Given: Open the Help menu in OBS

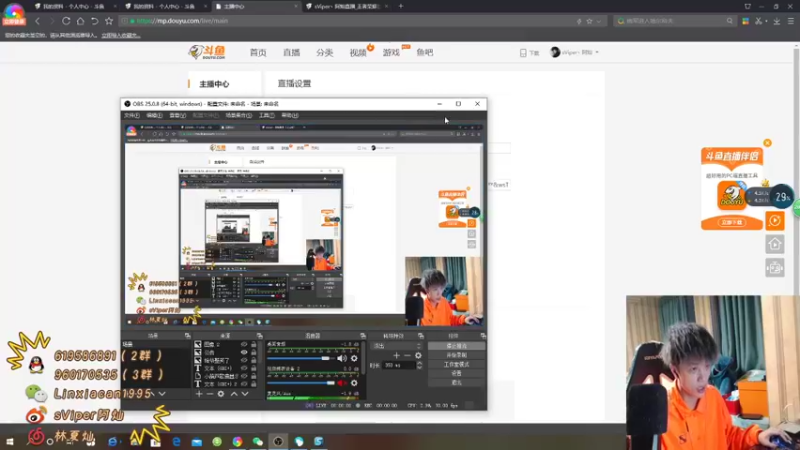Looking at the screenshot, I should coord(290,115).
